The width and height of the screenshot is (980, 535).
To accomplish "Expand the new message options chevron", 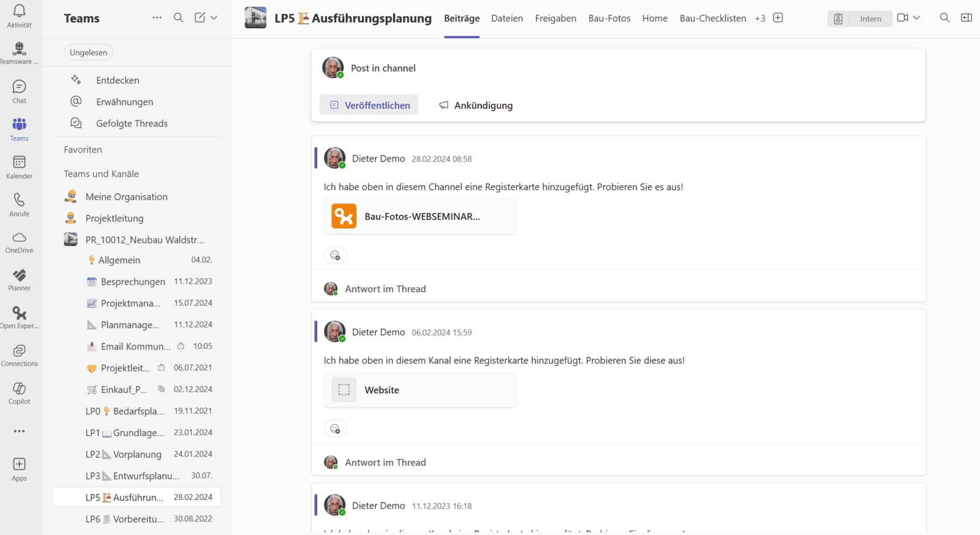I will 214,18.
